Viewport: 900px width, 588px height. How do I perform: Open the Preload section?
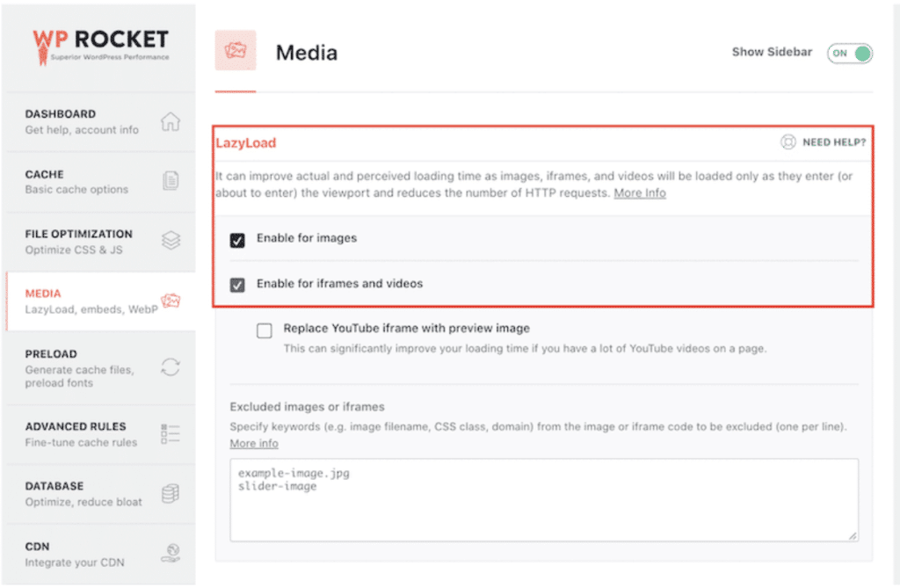tap(100, 367)
